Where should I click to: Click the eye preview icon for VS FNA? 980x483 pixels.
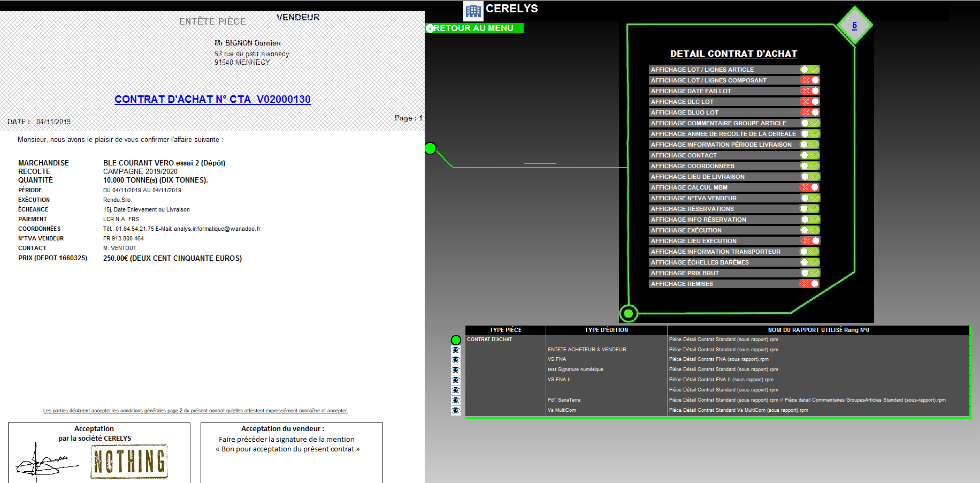pos(455,359)
